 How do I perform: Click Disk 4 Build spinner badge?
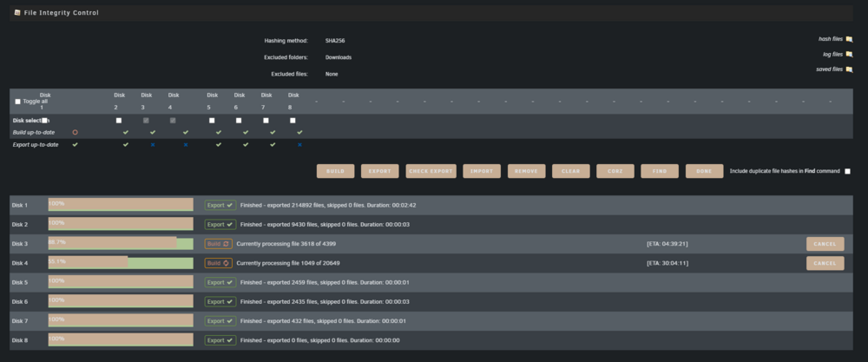(x=218, y=264)
